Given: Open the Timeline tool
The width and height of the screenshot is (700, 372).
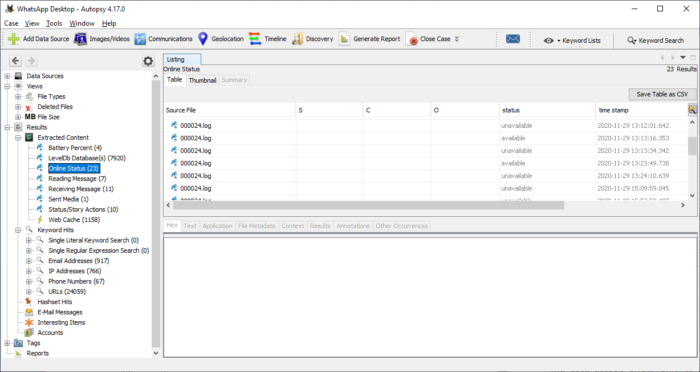Looking at the screenshot, I should click(x=267, y=39).
